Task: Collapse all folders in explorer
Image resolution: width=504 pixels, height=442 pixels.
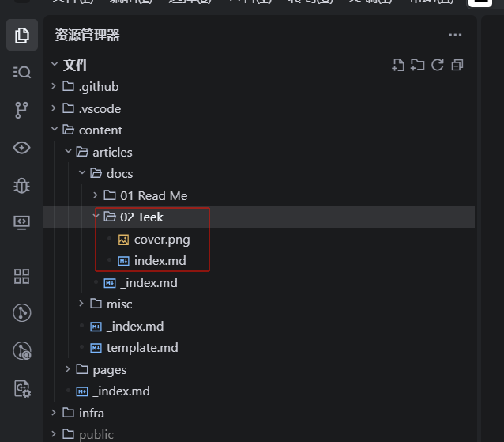Action: (x=457, y=65)
